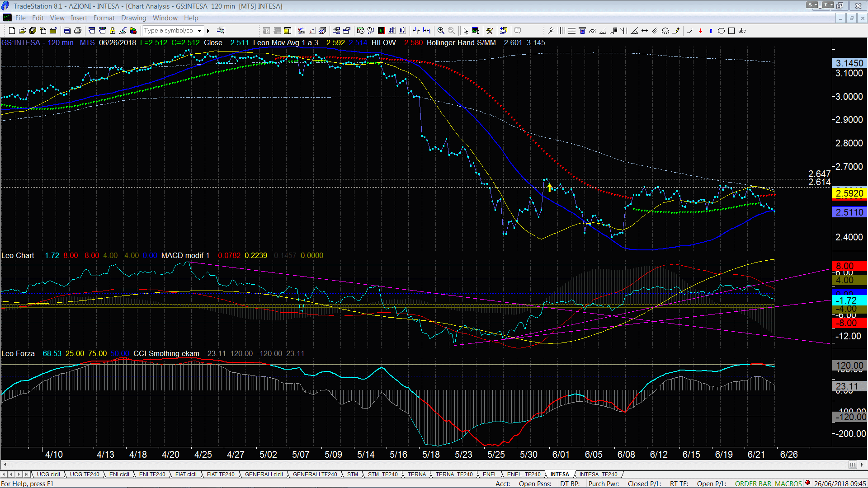Select the pointer arrow tool
This screenshot has width=868, height=488.
point(466,31)
